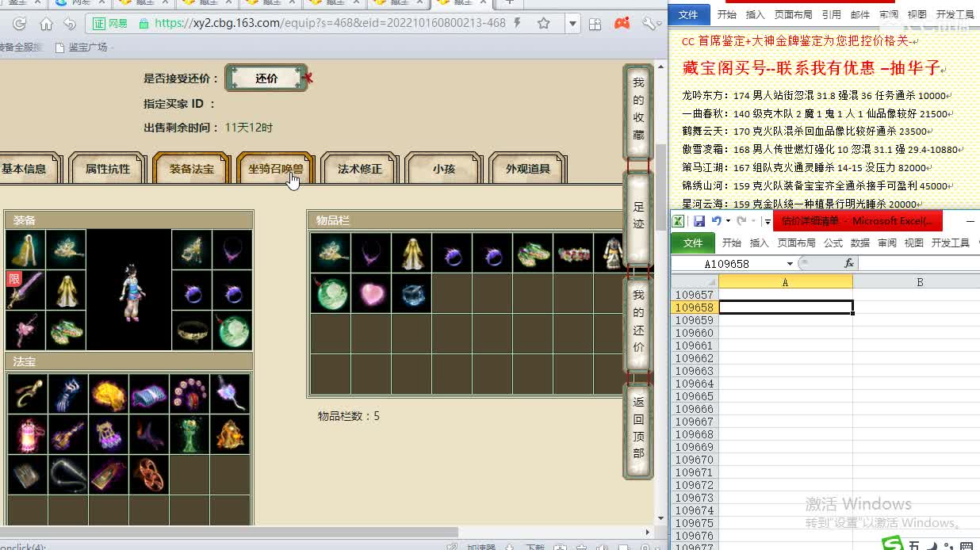Click the browser undo-back icon
980x550 pixels.
71,24
